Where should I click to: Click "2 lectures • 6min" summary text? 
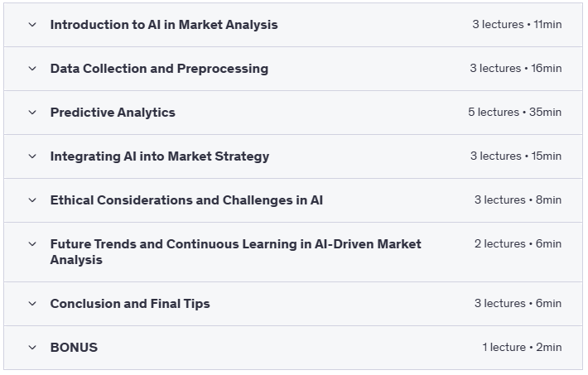(518, 244)
